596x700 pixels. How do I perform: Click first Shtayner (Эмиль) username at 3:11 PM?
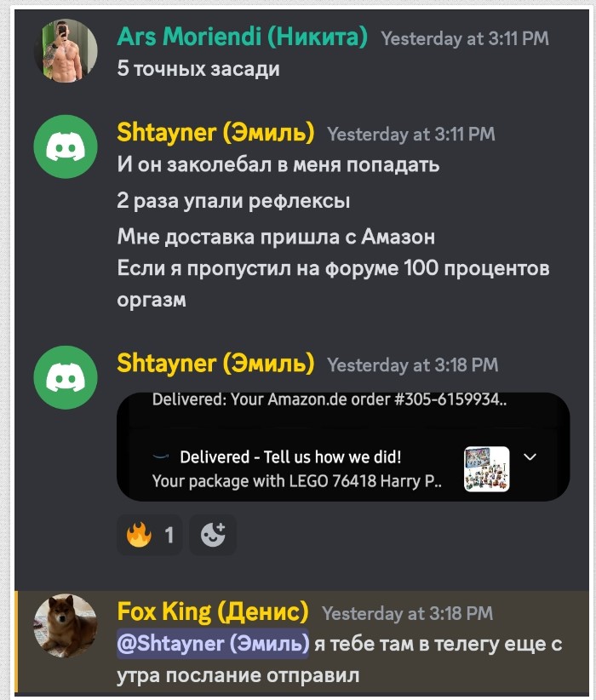(215, 133)
